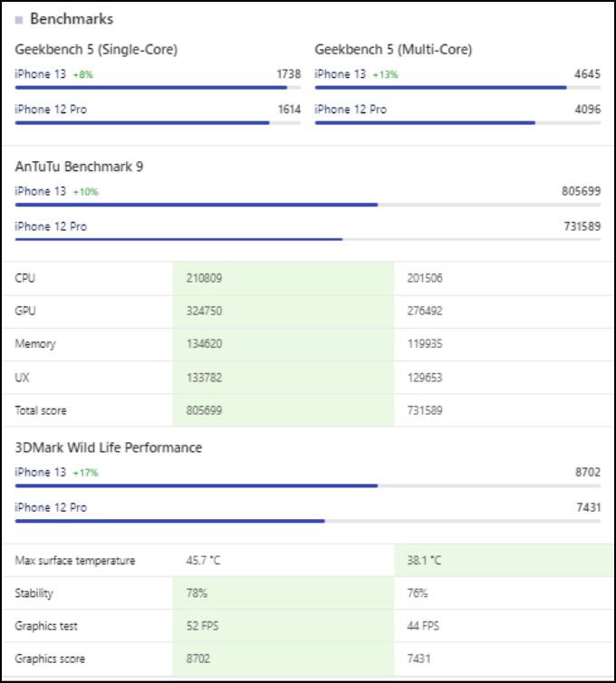The image size is (616, 683).
Task: Click the temperature value 45.7 °C
Action: 203,561
